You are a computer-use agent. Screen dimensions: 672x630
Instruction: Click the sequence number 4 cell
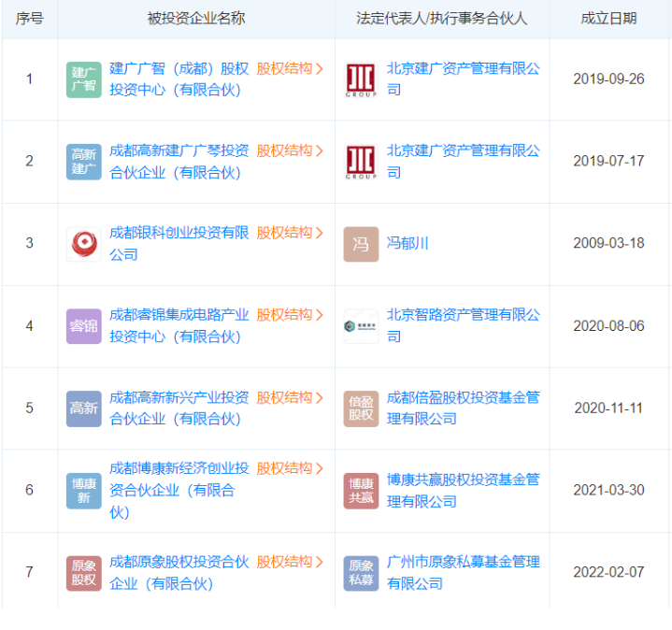[x=29, y=325]
